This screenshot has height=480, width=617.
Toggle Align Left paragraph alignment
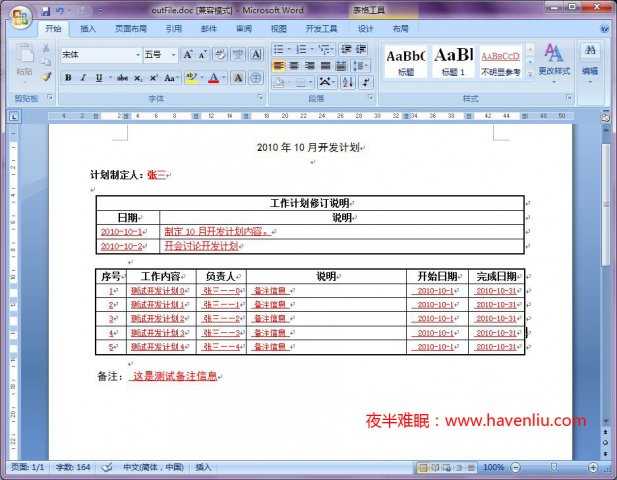pos(279,66)
